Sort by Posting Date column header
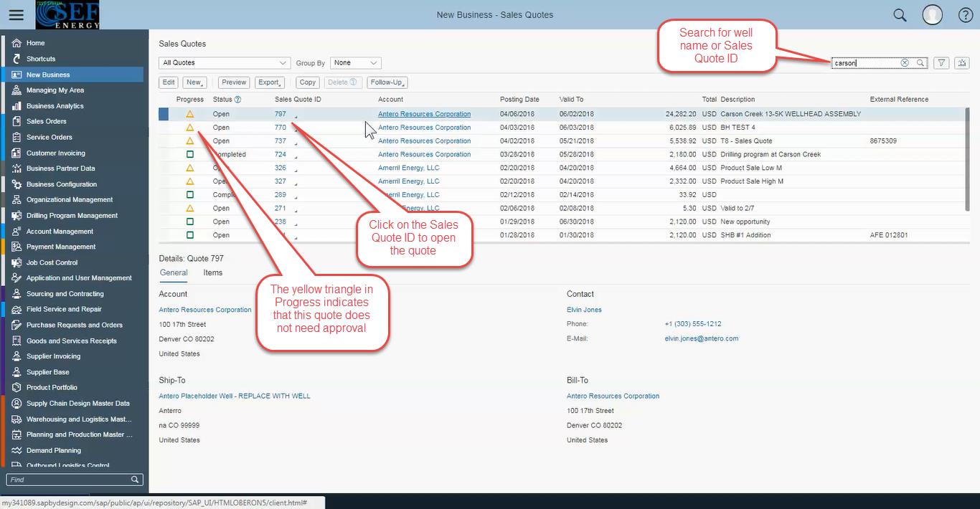 519,100
